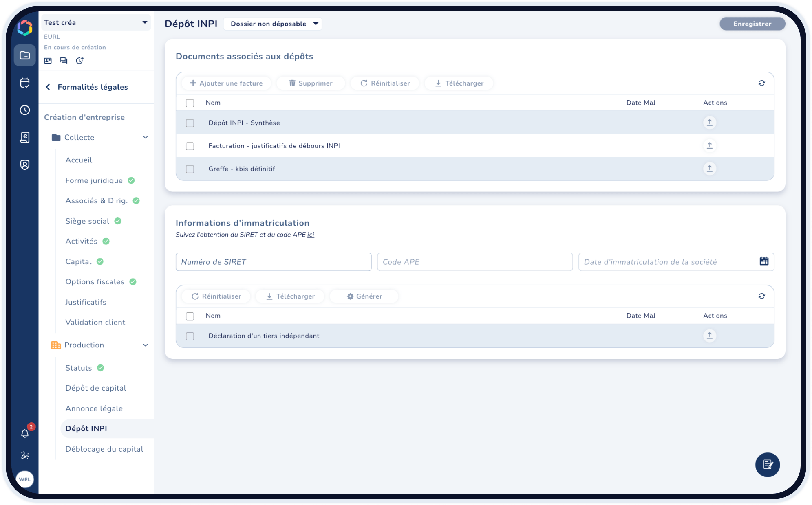Click the Collecte folder icon

(56, 137)
